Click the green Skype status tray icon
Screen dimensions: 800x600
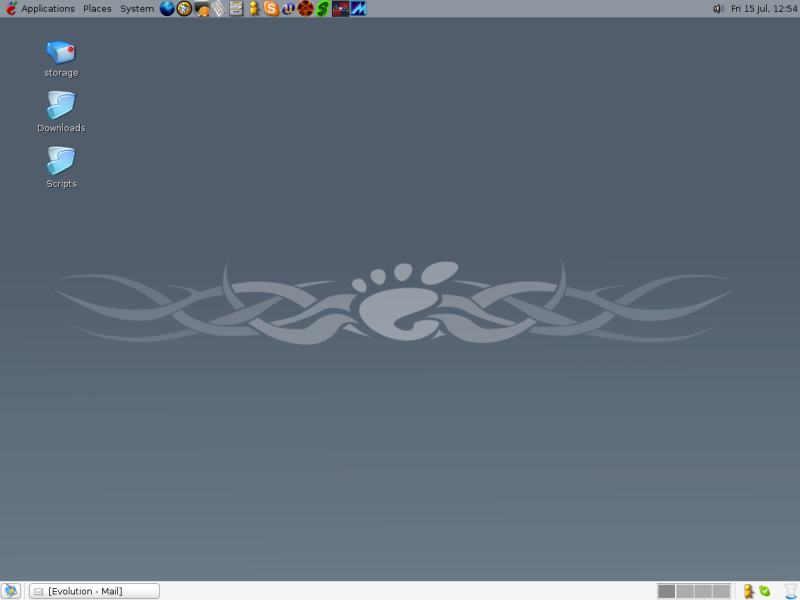coord(764,591)
